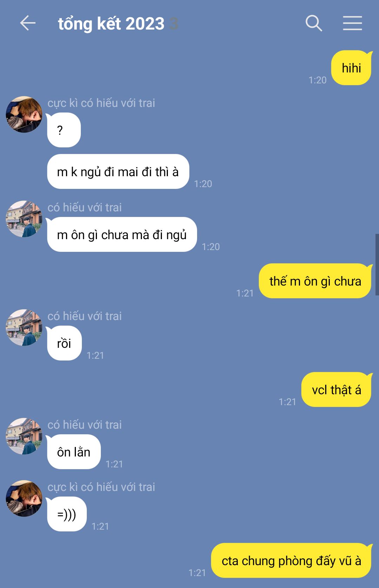Tap the back arrow icon
The height and width of the screenshot is (588, 379).
tap(28, 24)
